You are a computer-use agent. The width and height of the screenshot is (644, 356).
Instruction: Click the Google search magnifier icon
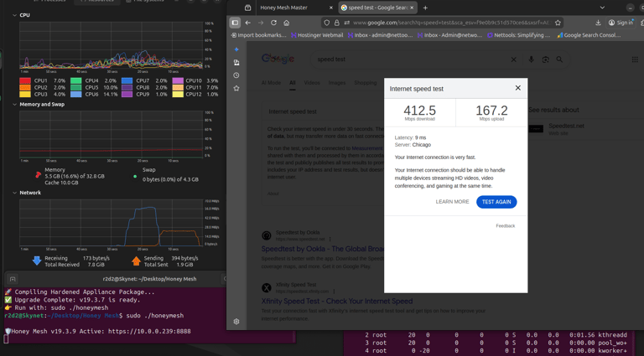559,59
